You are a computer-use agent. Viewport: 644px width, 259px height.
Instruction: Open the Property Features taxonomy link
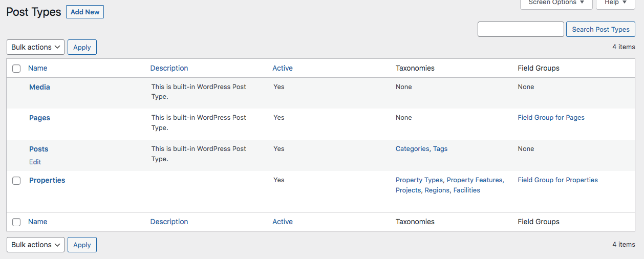pyautogui.click(x=475, y=180)
